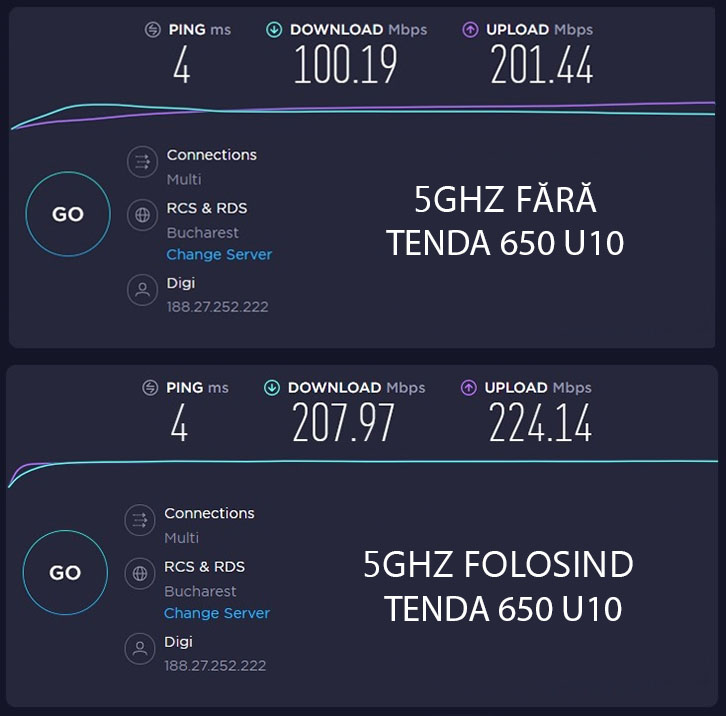726x716 pixels.
Task: Click Change Server link in the top panel
Action: point(219,255)
